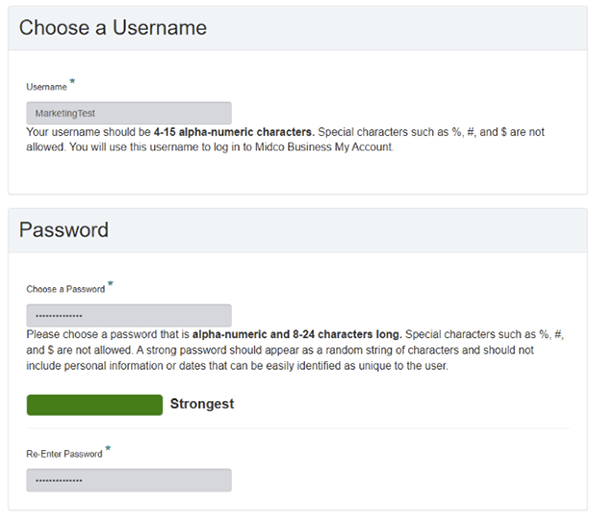
Task: Click the asterisk beside Re-Enter Password label
Action: tap(108, 449)
